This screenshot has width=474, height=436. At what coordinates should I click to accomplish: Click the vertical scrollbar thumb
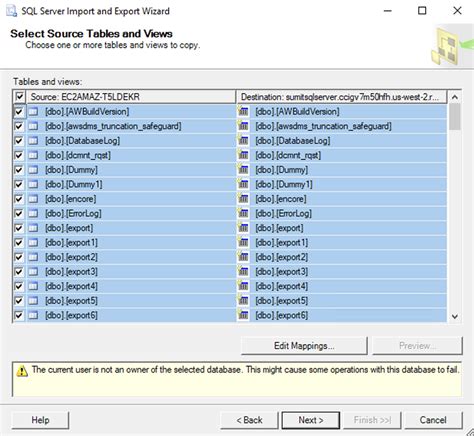pyautogui.click(x=454, y=117)
